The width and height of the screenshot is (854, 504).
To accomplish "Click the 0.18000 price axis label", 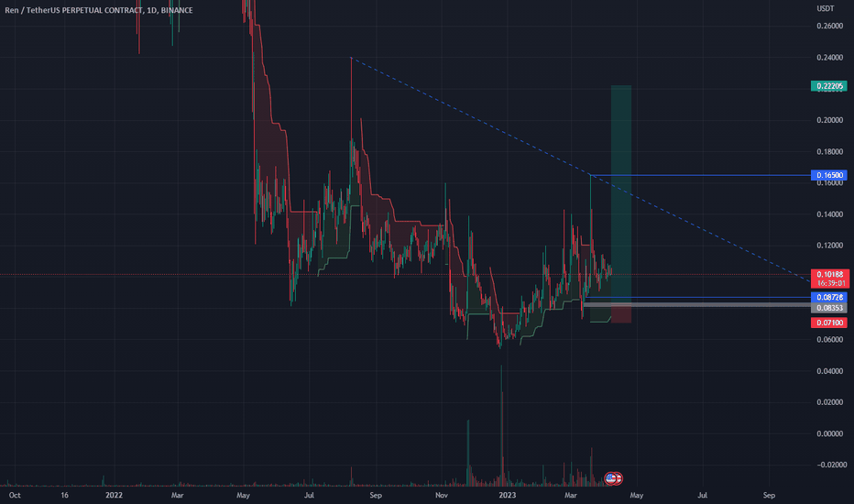I will click(829, 151).
